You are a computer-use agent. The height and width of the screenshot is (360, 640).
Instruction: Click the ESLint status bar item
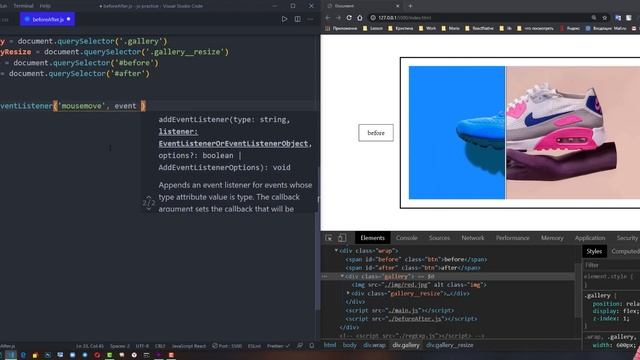(254, 346)
